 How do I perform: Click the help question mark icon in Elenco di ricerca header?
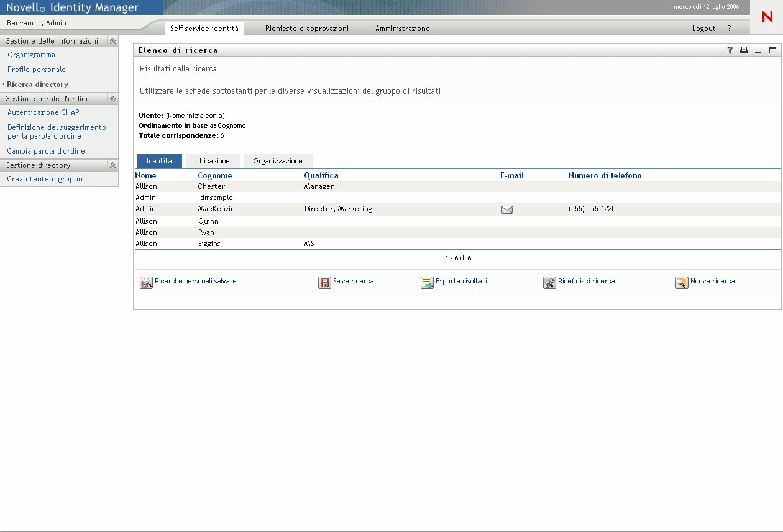tap(730, 50)
